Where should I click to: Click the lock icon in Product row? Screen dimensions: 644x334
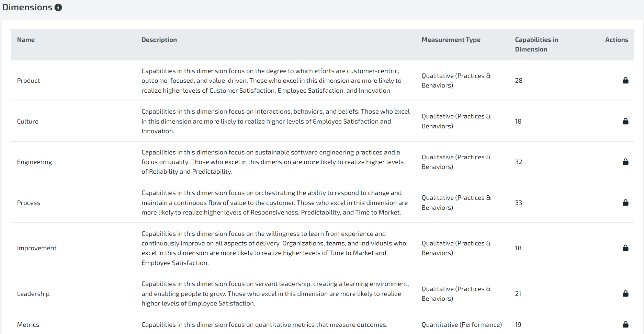(x=625, y=80)
